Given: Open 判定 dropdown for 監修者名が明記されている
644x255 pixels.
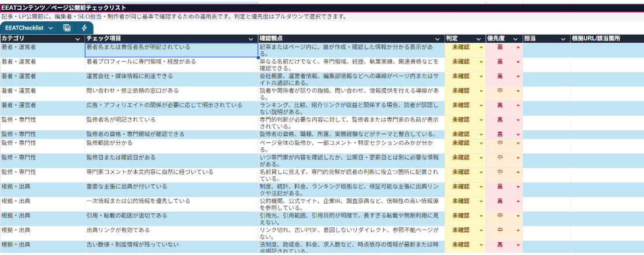Looking at the screenshot, I should tap(482, 120).
